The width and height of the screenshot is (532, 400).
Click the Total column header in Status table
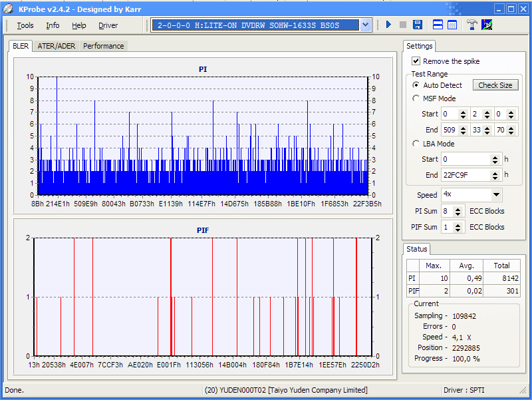pos(501,266)
